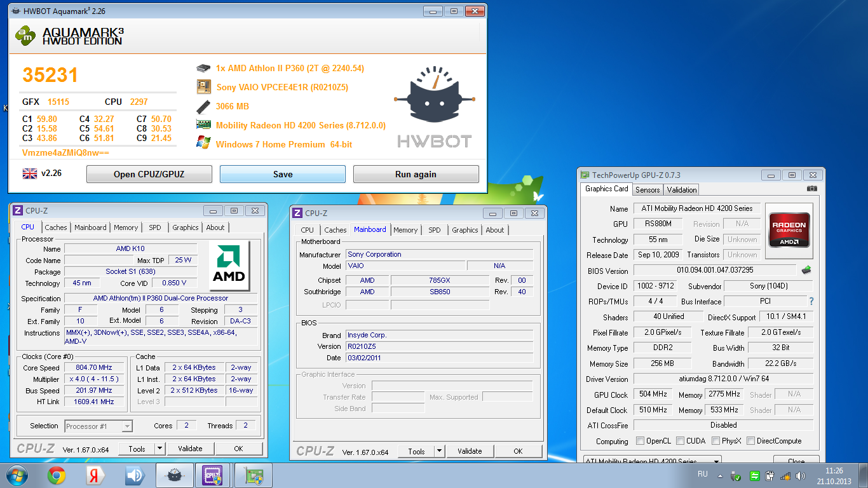Launch Google Chrome from taskbar
The height and width of the screenshot is (488, 868).
[57, 475]
